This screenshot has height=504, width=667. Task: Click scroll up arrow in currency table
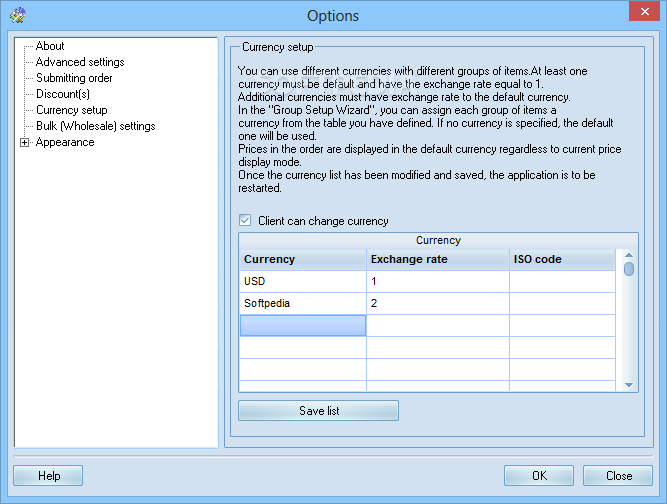[x=629, y=255]
